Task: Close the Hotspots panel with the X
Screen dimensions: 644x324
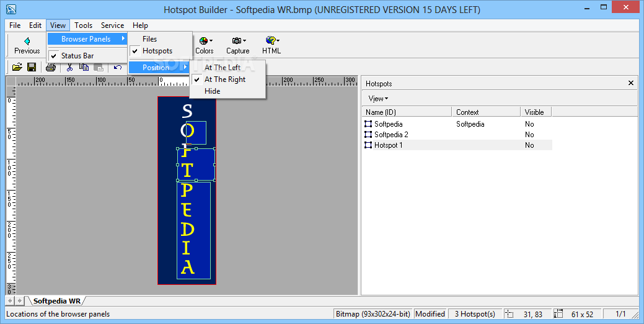Action: tap(631, 83)
